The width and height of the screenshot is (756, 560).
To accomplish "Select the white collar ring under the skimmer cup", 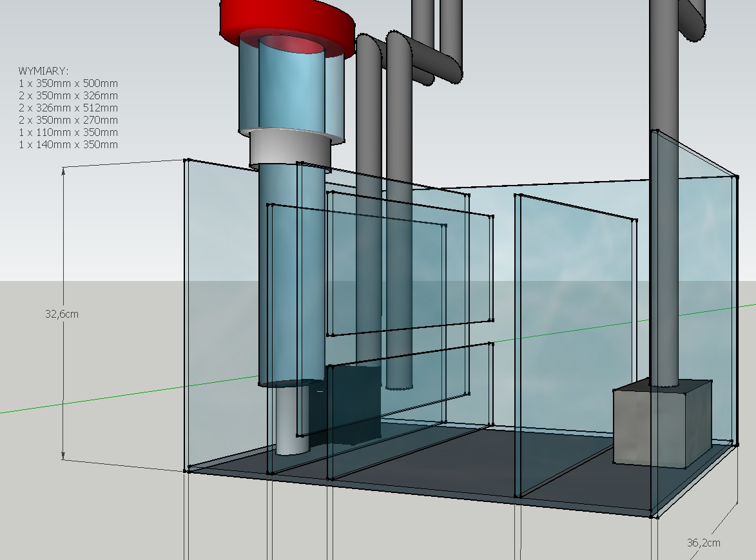I will pyautogui.click(x=290, y=147).
